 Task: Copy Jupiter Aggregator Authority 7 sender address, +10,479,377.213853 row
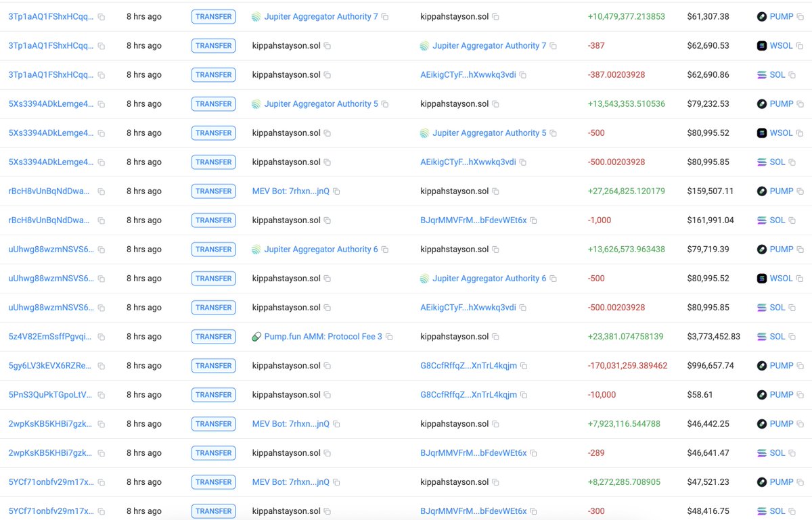(385, 17)
